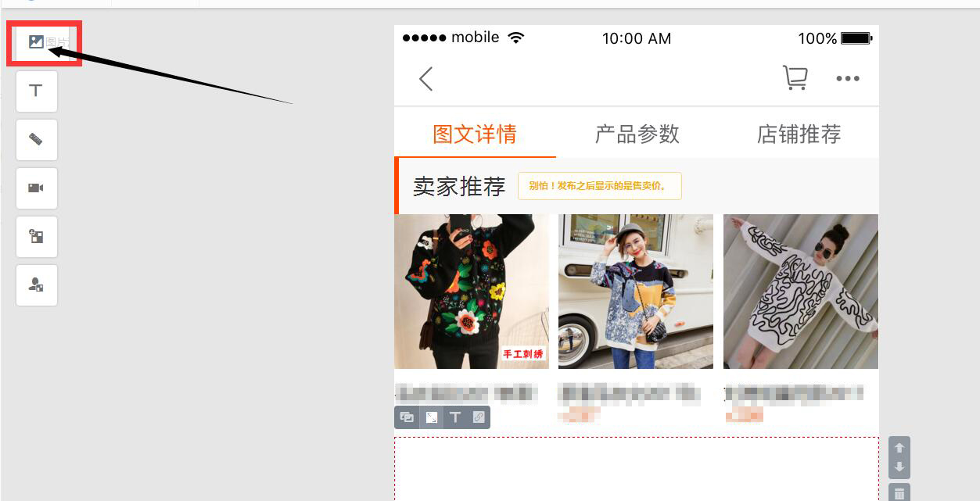980x501 pixels.
Task: Switch to the 产品参数 tab
Action: [x=637, y=134]
